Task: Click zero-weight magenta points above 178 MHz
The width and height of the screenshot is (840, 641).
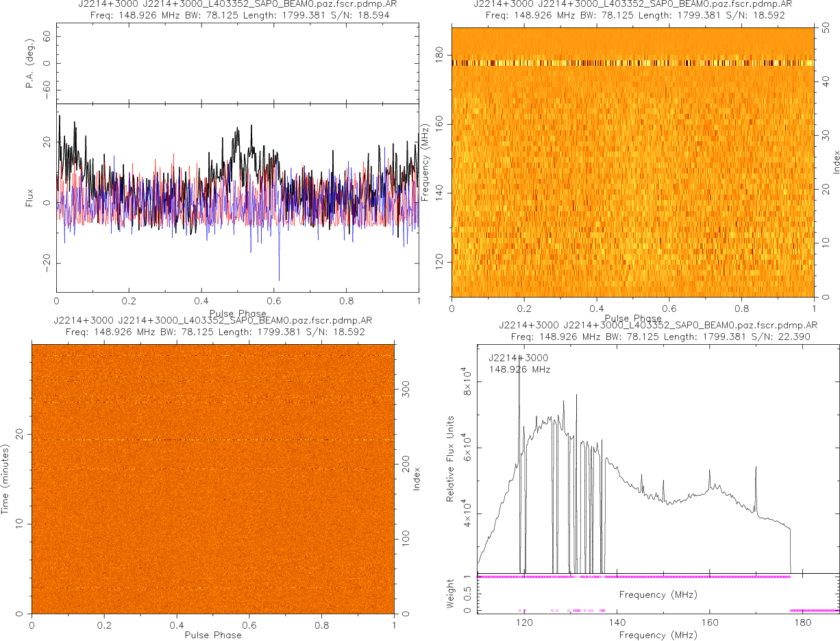Action: click(814, 610)
